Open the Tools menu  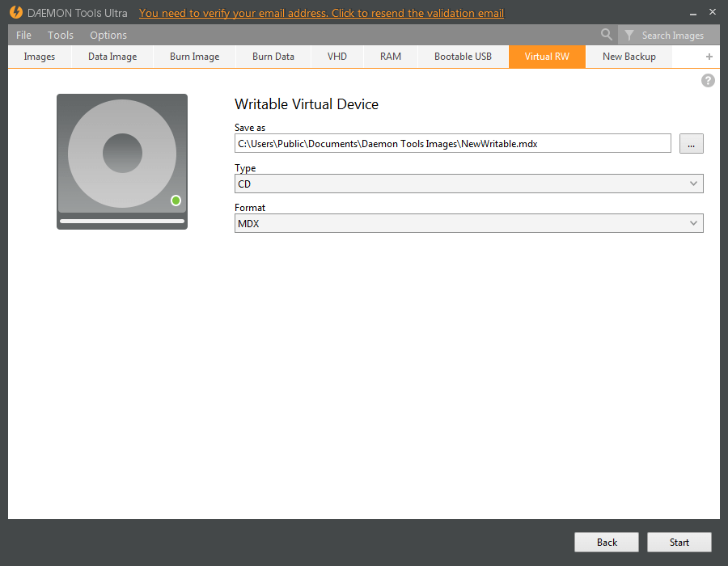[x=60, y=35]
